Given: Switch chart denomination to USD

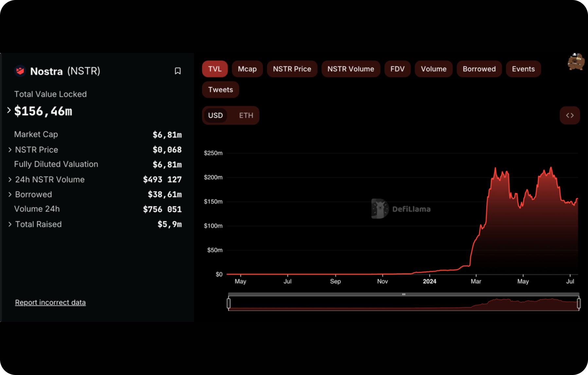Looking at the screenshot, I should 216,116.
